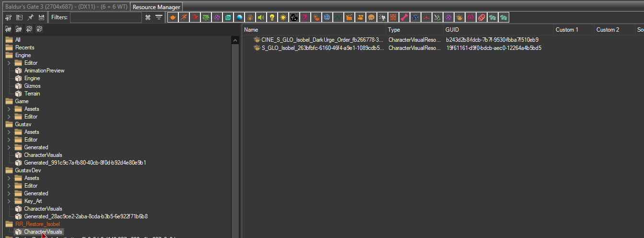Sort by the Type column header
This screenshot has height=238, width=644.
click(415, 30)
